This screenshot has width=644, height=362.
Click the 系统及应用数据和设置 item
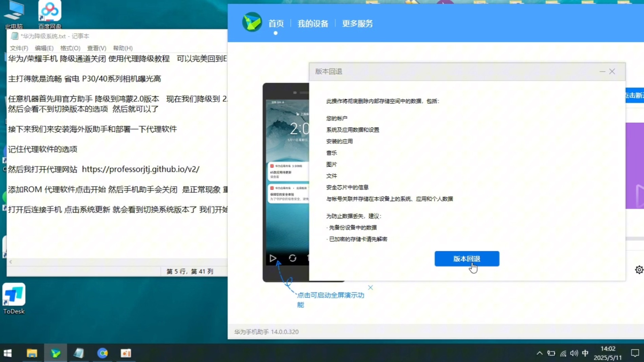click(353, 130)
